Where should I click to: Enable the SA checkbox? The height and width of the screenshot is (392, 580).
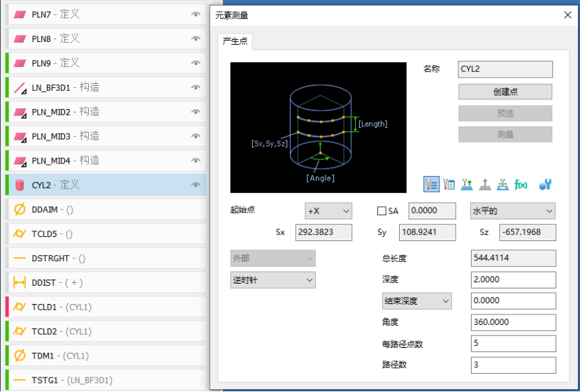tap(382, 211)
